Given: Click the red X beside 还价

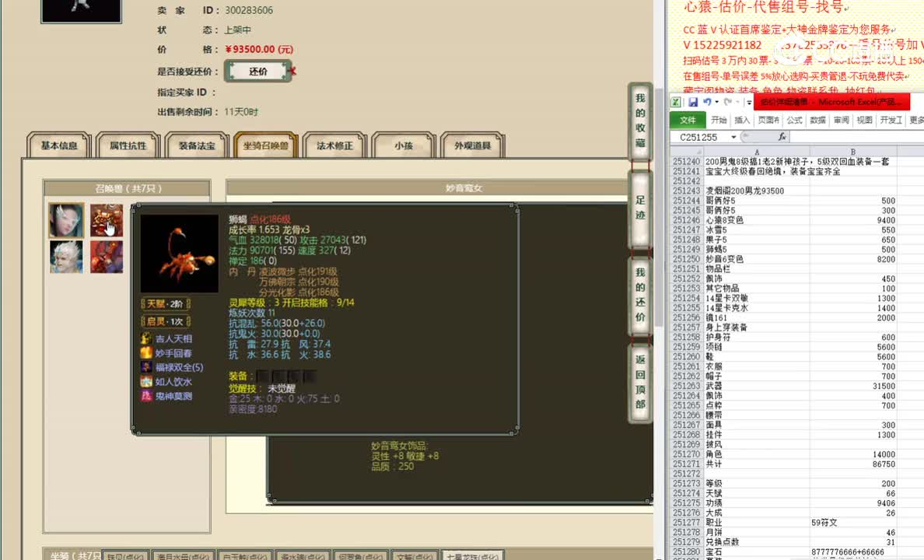Looking at the screenshot, I should (293, 72).
